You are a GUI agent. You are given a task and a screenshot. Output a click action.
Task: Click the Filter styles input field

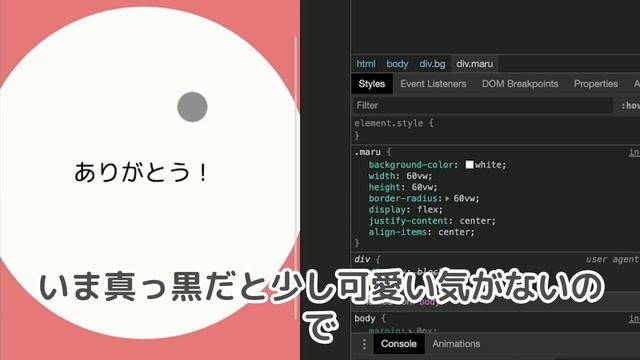coord(482,105)
